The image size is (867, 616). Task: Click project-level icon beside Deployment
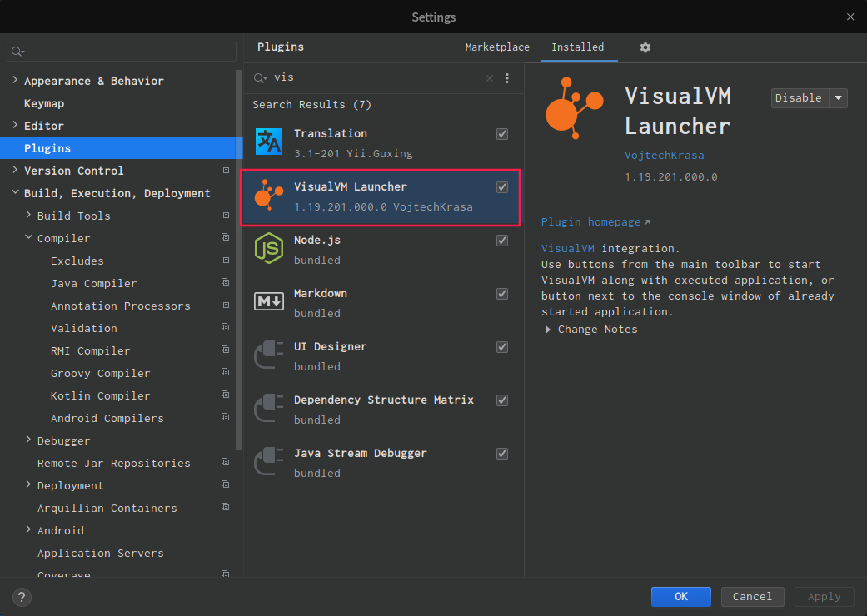tap(225, 484)
